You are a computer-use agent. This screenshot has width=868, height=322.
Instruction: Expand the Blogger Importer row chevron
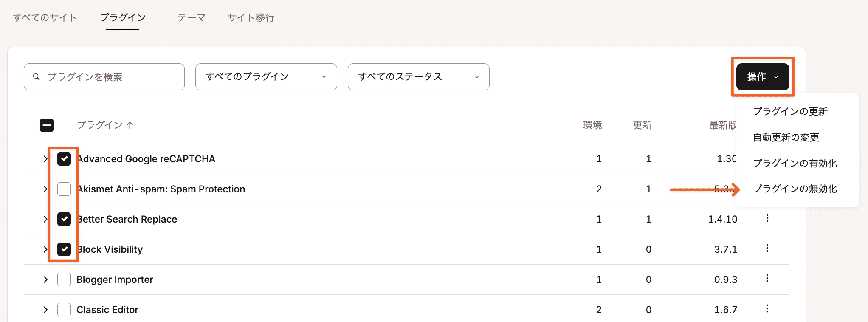(x=45, y=280)
